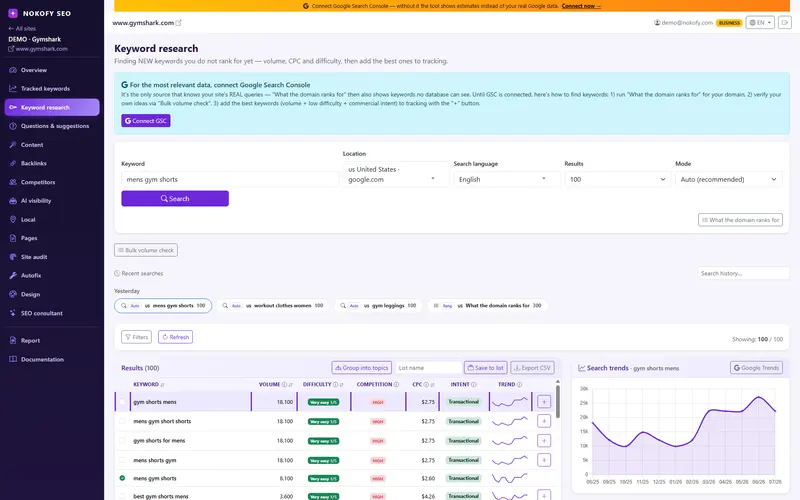Click the Connect GSC button
The width and height of the screenshot is (800, 500).
click(146, 121)
